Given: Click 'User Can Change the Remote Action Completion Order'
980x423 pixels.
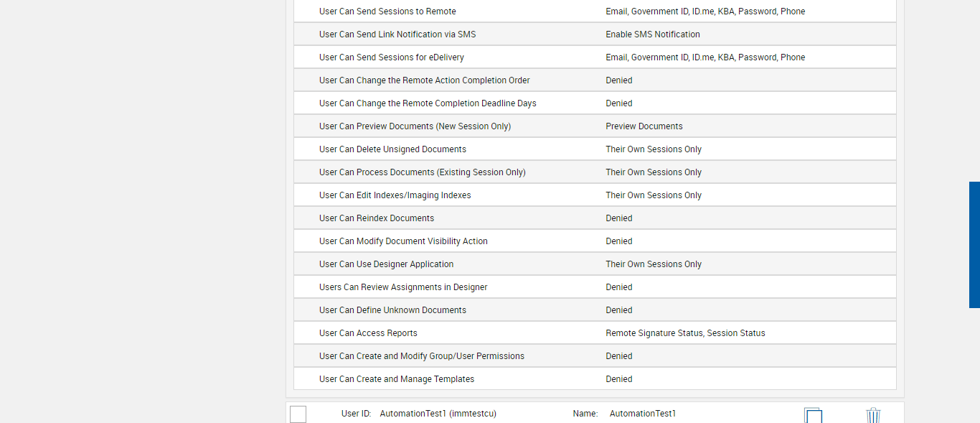Looking at the screenshot, I should 425,80.
